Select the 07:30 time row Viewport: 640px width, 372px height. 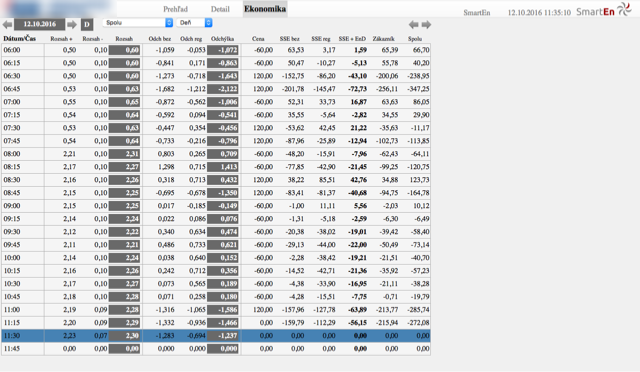click(x=216, y=128)
